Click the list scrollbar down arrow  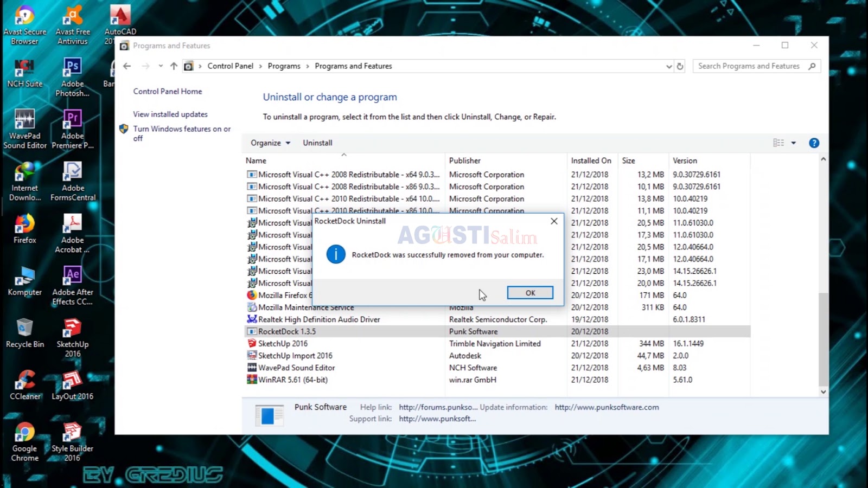823,391
